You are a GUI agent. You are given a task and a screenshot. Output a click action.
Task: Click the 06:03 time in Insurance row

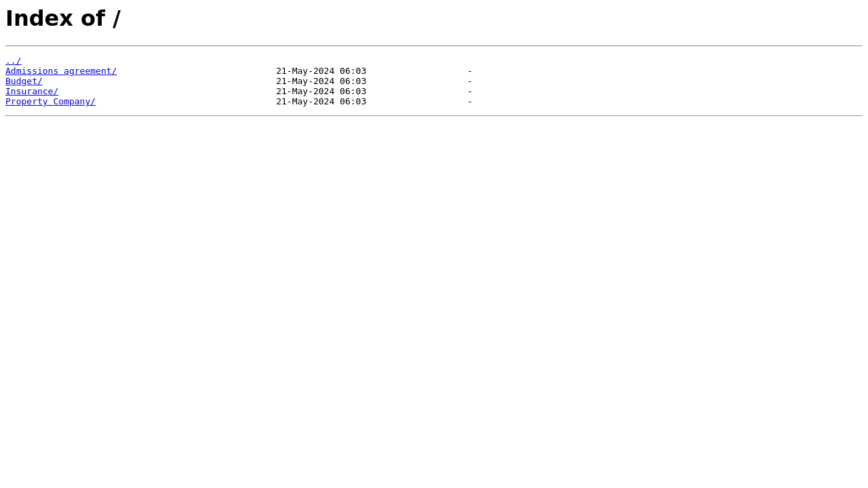(353, 91)
